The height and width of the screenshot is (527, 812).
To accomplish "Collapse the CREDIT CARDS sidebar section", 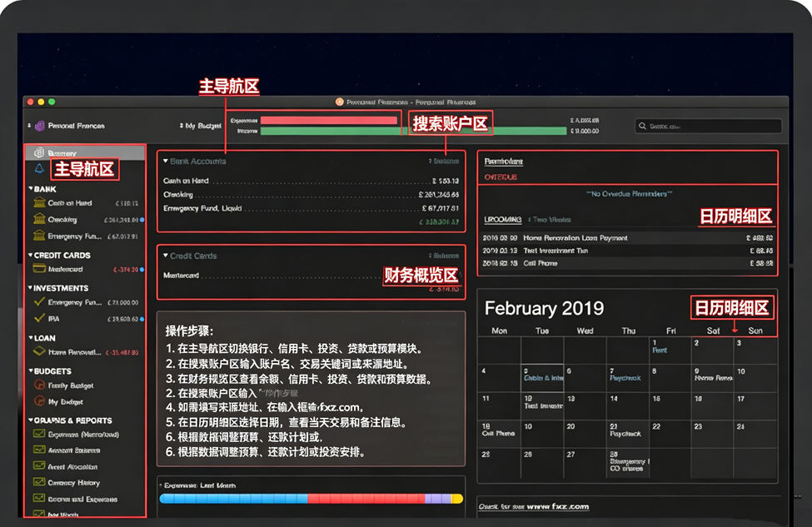I will pos(31,256).
